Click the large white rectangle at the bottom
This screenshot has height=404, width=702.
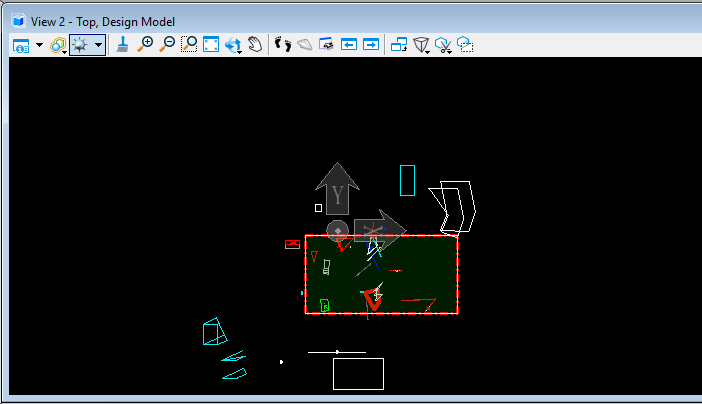tap(359, 374)
